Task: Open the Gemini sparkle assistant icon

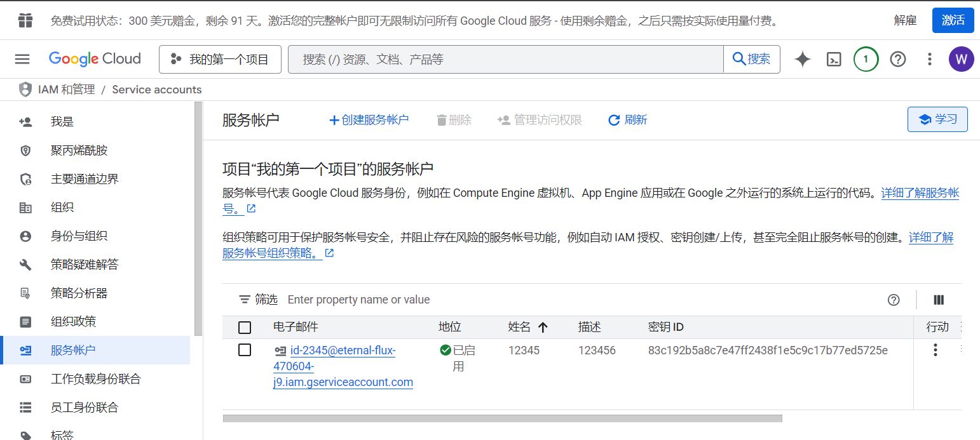Action: coord(803,59)
